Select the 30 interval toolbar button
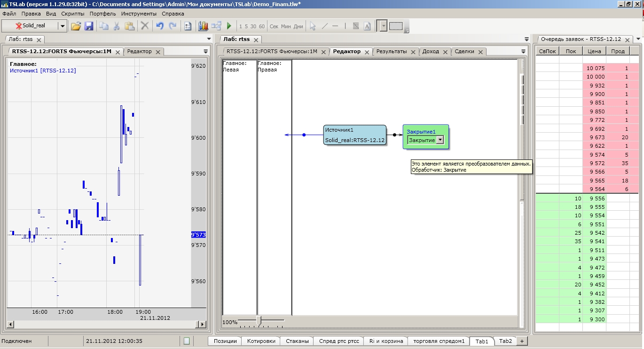Screen dimensions: 644x349 [x=253, y=26]
